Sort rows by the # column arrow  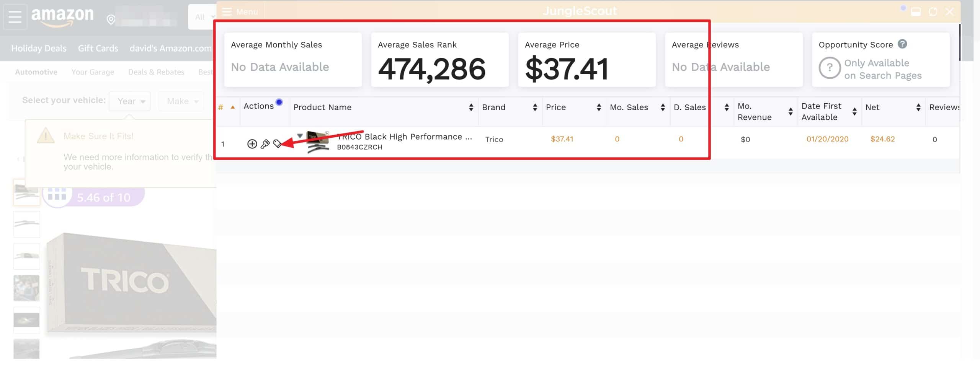pyautogui.click(x=232, y=107)
